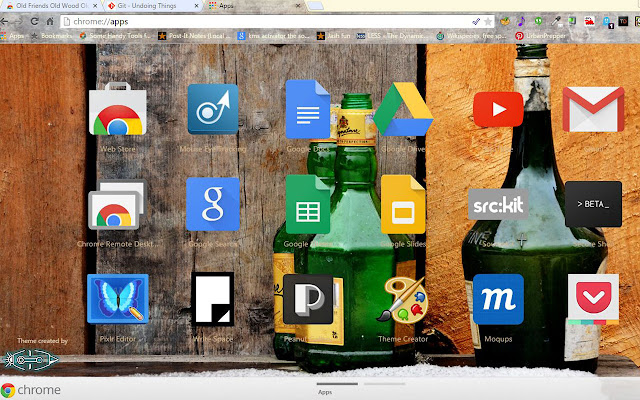Open the Write Space app
The width and height of the screenshot is (640, 400).
213,299
